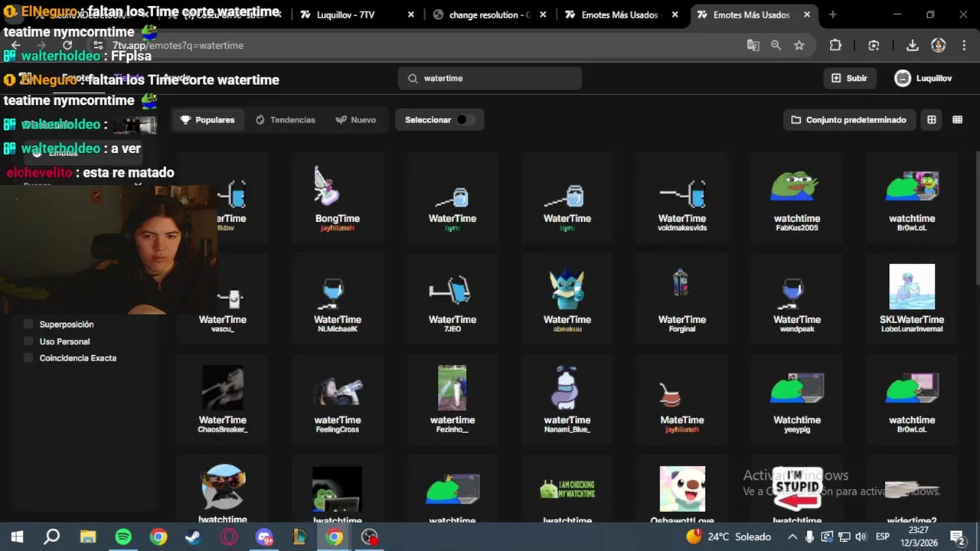This screenshot has width=980, height=551.
Task: Open a new browser tab with plus
Action: (x=832, y=15)
